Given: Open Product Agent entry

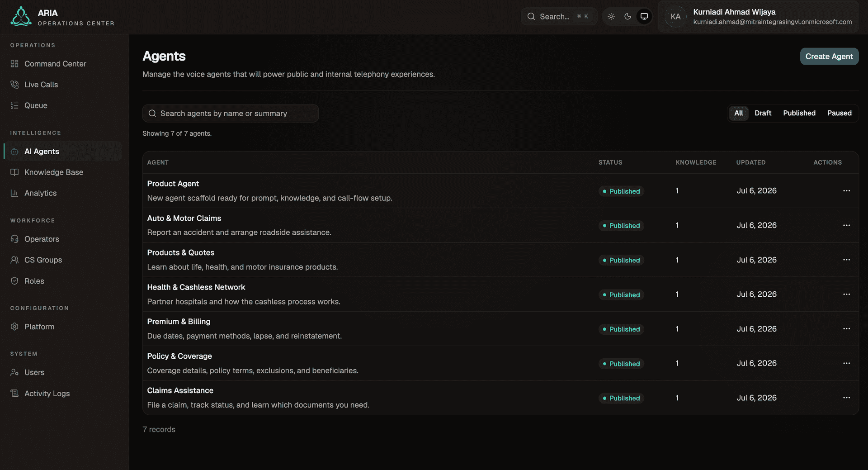Looking at the screenshot, I should 173,184.
